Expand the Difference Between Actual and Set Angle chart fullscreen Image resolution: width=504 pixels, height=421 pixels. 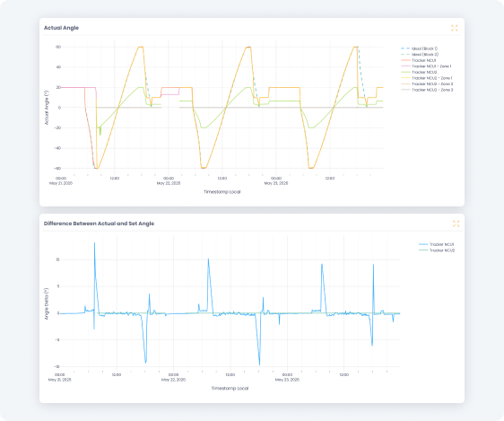(456, 224)
